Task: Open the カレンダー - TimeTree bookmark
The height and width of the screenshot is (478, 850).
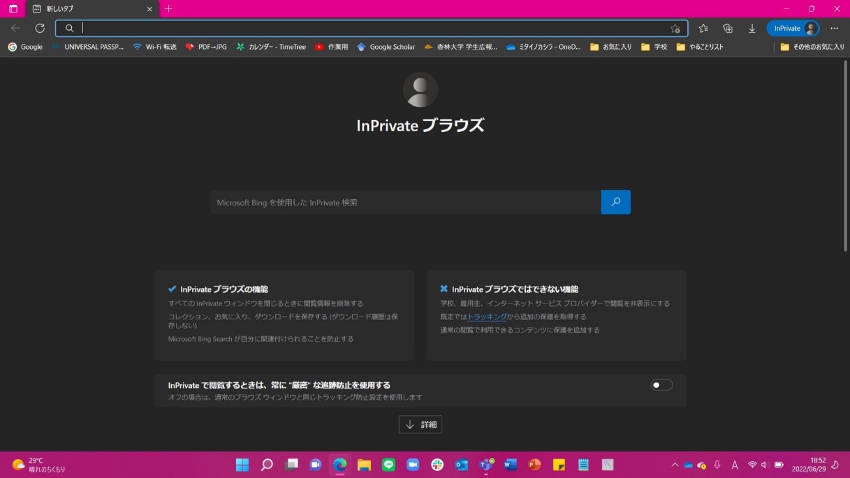Action: tap(271, 47)
